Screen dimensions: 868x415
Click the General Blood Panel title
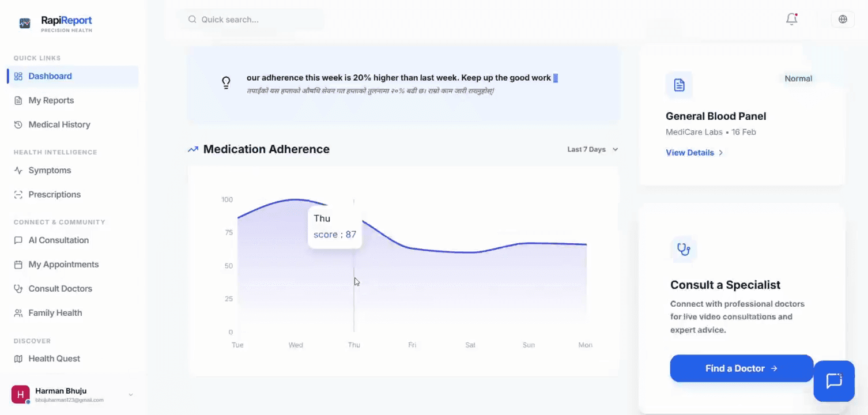716,116
